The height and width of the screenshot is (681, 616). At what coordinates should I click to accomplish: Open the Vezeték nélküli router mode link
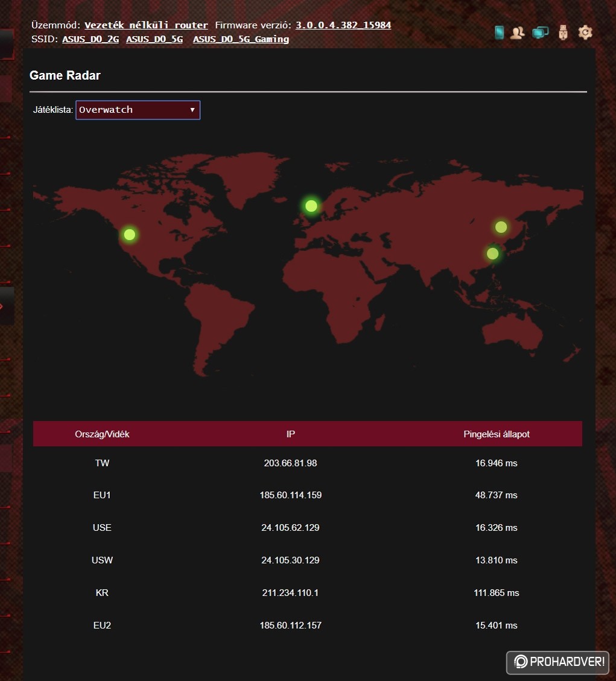click(x=146, y=25)
